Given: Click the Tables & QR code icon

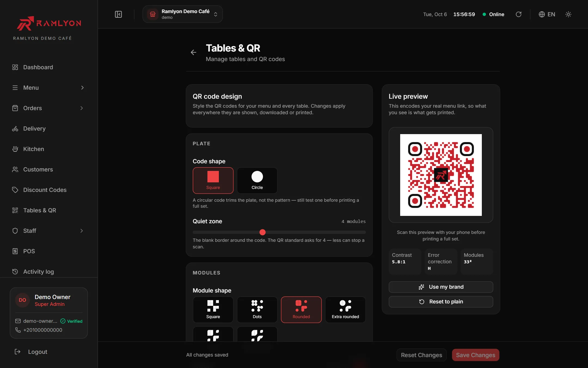Looking at the screenshot, I should point(15,210).
